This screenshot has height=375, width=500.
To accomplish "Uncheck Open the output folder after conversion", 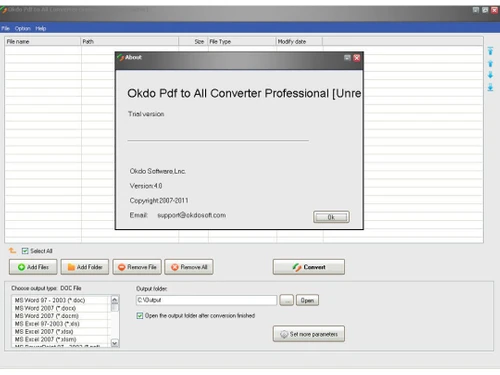I will 140,315.
